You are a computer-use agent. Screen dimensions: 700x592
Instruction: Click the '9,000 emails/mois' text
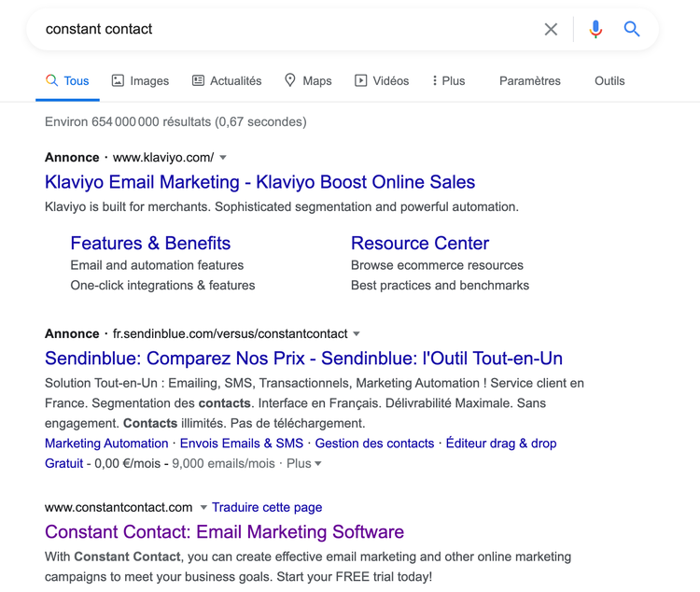click(x=223, y=463)
